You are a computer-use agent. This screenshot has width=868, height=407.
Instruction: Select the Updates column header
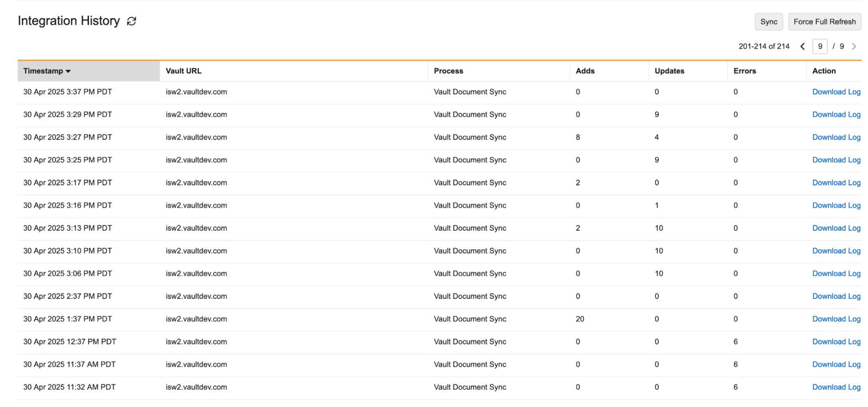[669, 71]
